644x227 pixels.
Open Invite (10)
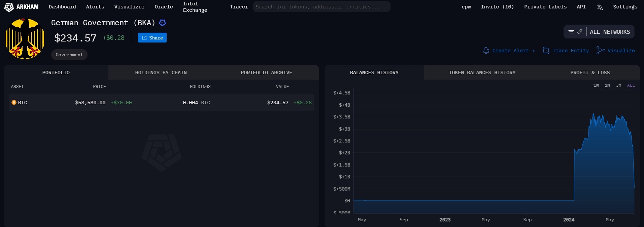pos(497,7)
